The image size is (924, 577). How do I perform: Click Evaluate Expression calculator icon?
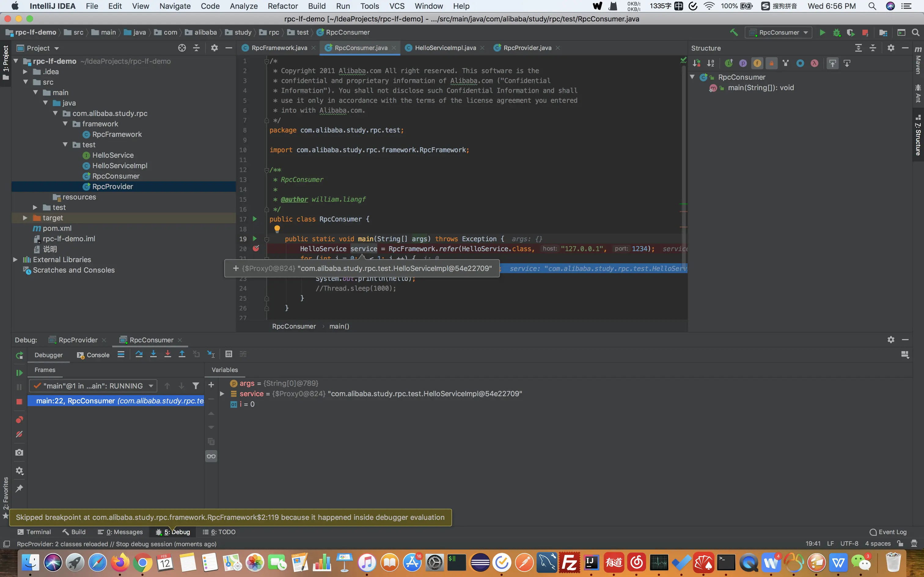[x=229, y=354]
